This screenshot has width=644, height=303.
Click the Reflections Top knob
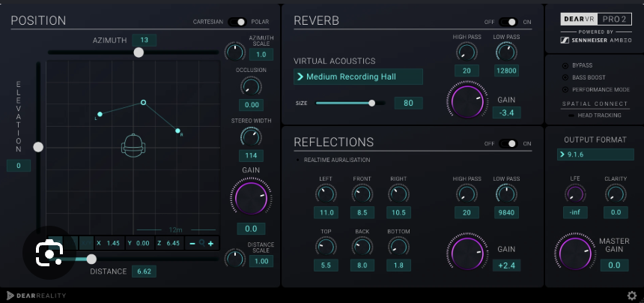[326, 247]
